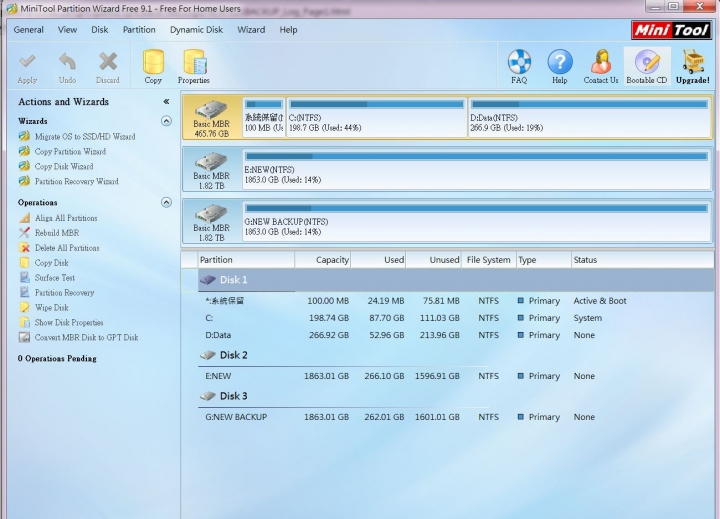Collapse the Operations section chevron
This screenshot has width=720, height=519.
point(166,203)
